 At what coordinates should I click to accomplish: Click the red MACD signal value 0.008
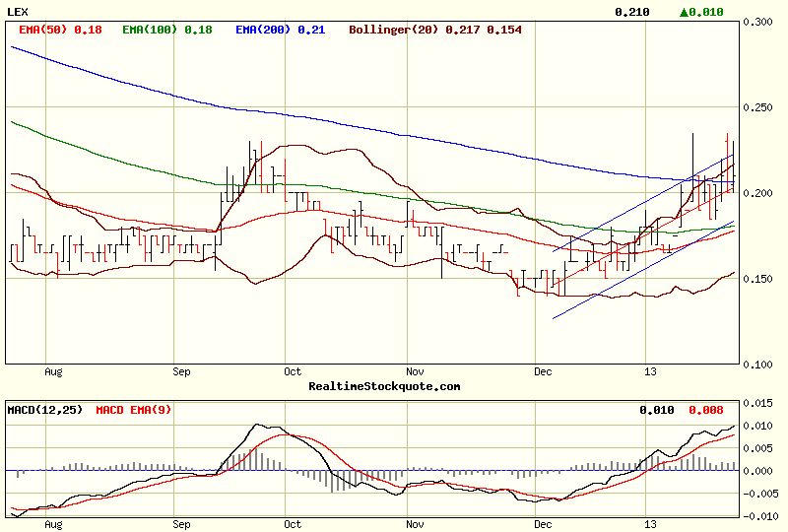point(706,410)
